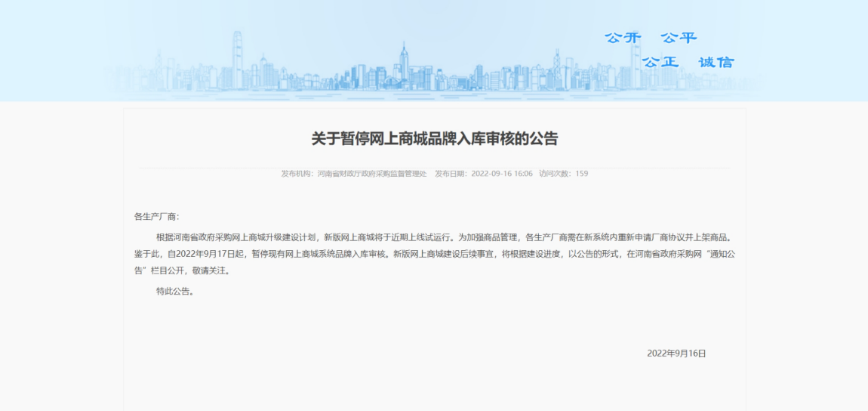Click the 发布机构 label under the title
Viewport: 868px width, 411px height.
click(x=297, y=174)
